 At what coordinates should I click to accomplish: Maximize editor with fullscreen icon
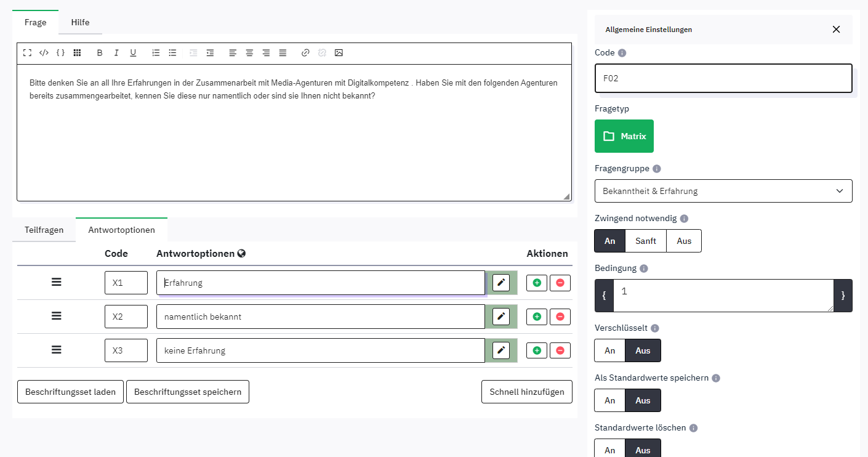click(x=27, y=53)
